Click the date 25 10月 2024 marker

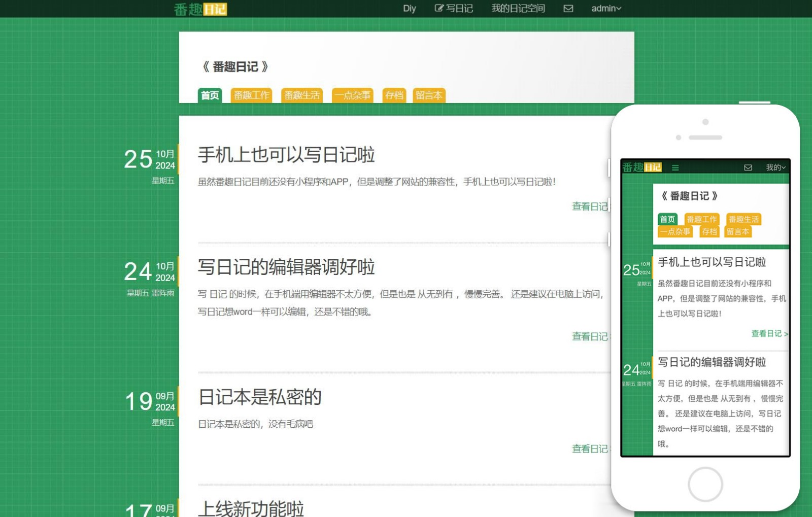[150, 159]
